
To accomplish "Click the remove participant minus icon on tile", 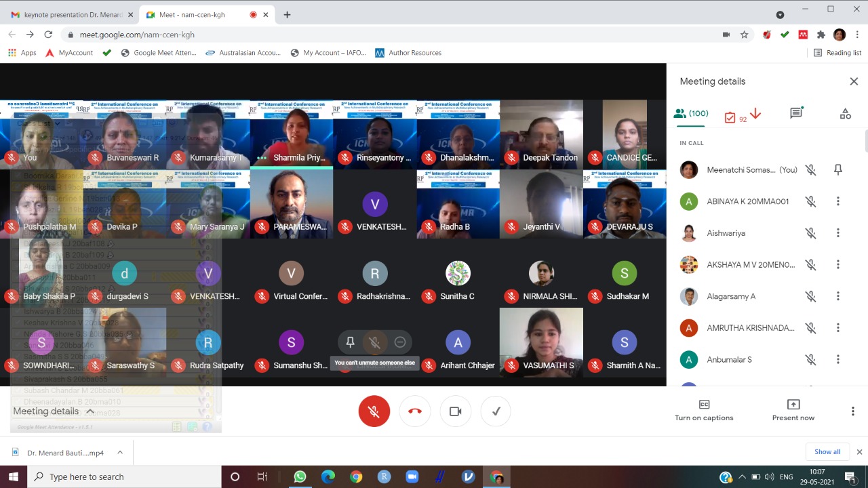I will [400, 342].
